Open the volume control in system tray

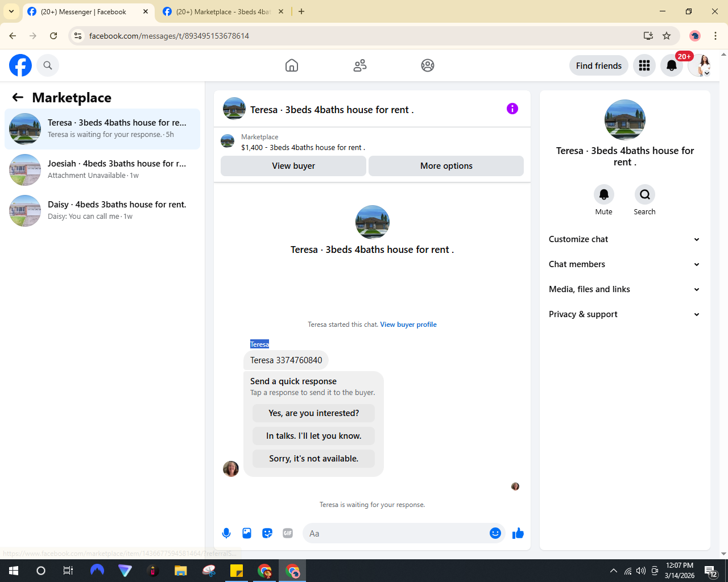pyautogui.click(x=641, y=571)
